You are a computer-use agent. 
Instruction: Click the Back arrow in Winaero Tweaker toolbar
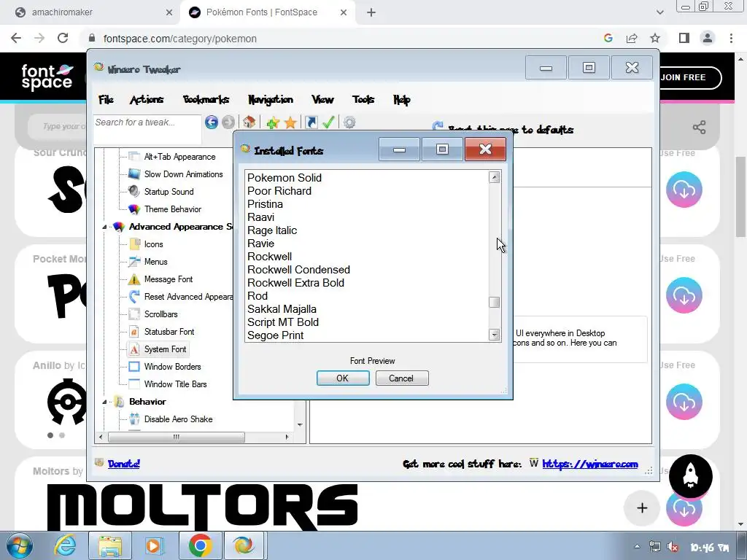[x=212, y=122]
